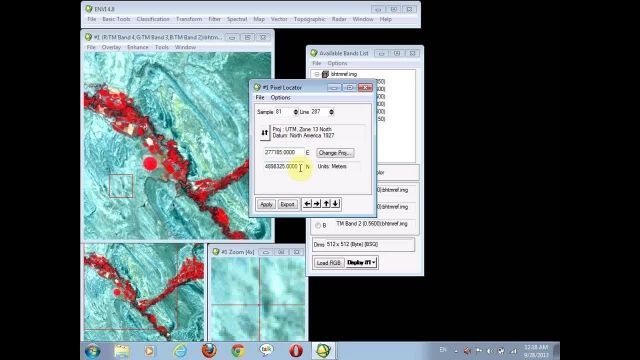Open the Available Bands List Options menu
The image size is (640, 360).
click(x=337, y=63)
